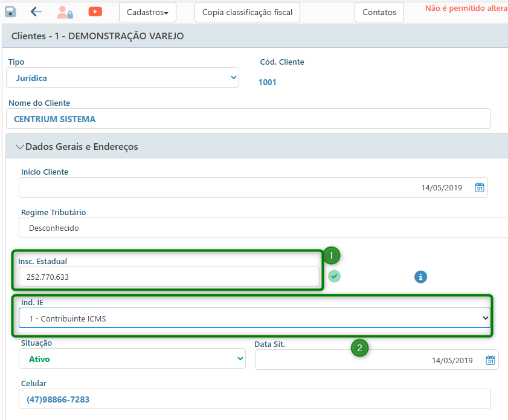The image size is (508, 420).
Task: Open calendar picker for Data Sit.
Action: tap(490, 360)
